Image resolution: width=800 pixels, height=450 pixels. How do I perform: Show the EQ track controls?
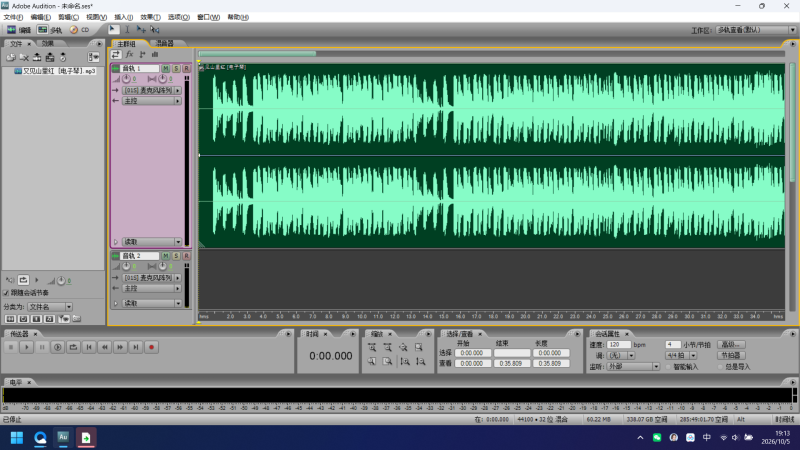pos(155,54)
